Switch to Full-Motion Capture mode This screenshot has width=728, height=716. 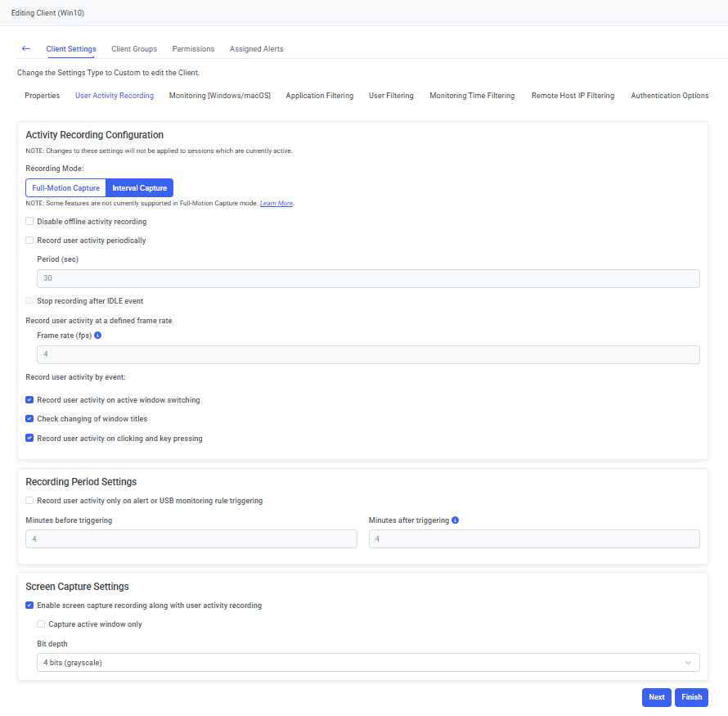pos(66,188)
